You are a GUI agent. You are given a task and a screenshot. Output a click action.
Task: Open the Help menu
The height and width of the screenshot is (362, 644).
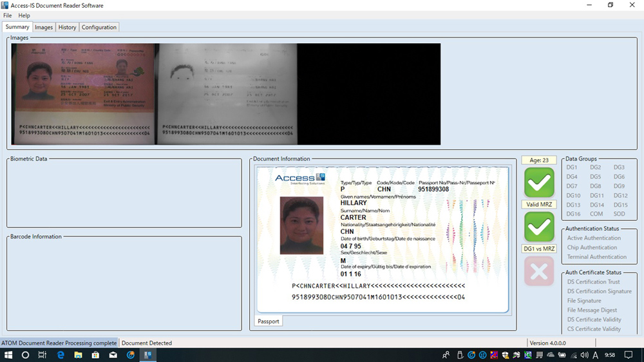click(24, 15)
